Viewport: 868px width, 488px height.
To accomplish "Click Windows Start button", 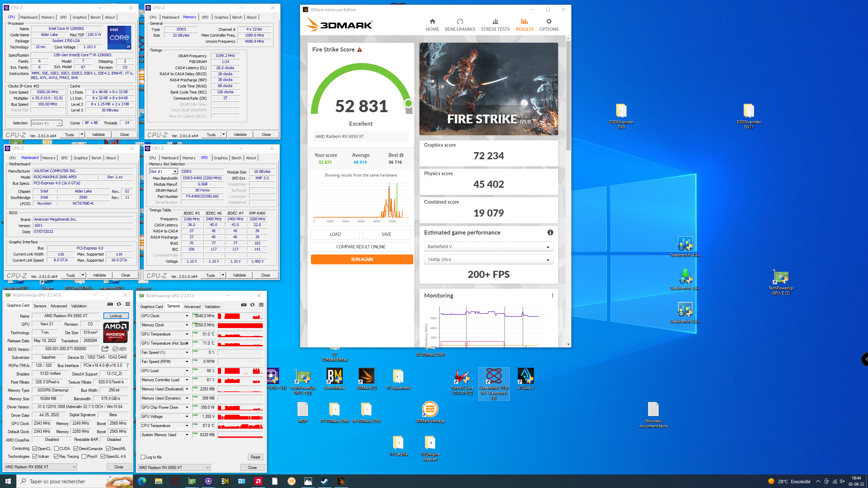I will (8, 481).
